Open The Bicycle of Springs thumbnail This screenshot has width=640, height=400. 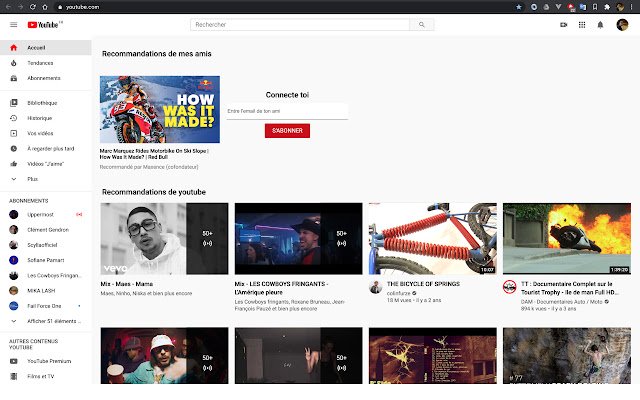433,238
